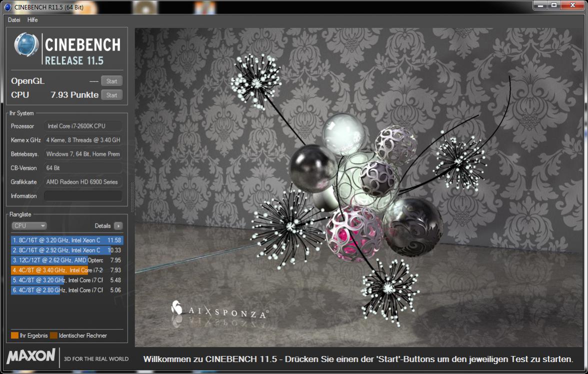Click the Cinebench globe logo icon
The width and height of the screenshot is (588, 374).
pyautogui.click(x=26, y=44)
